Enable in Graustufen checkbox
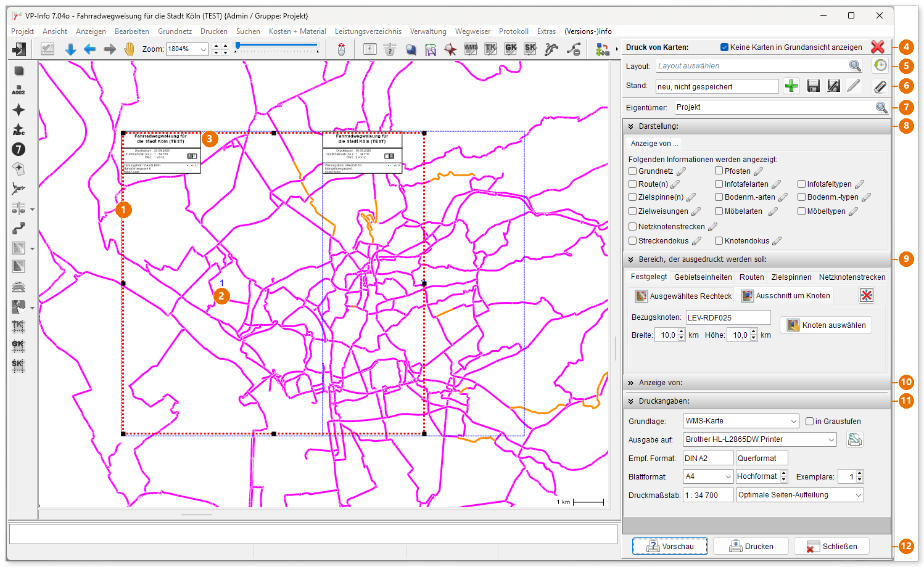Viewport: 924px width, 567px height. [810, 421]
